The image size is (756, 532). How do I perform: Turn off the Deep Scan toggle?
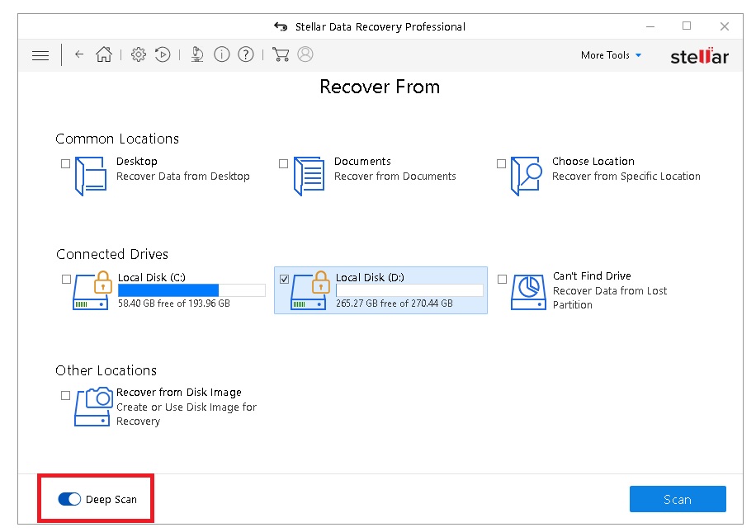click(69, 499)
